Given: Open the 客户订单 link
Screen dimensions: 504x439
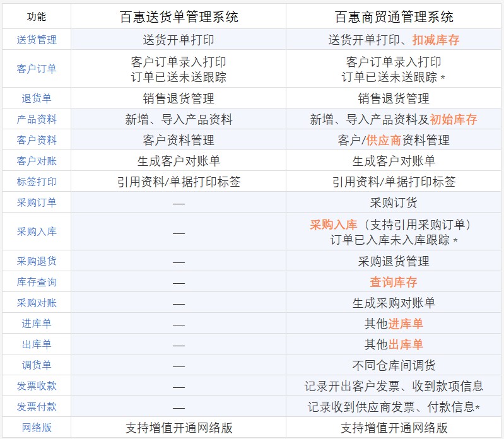Looking at the screenshot, I should (x=37, y=69).
